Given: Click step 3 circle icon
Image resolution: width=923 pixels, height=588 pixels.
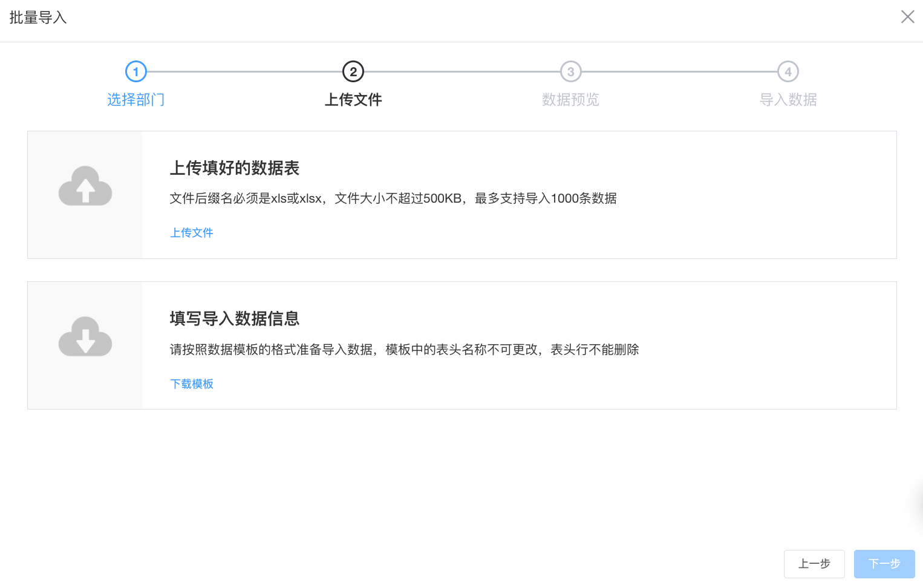Looking at the screenshot, I should click(x=570, y=72).
